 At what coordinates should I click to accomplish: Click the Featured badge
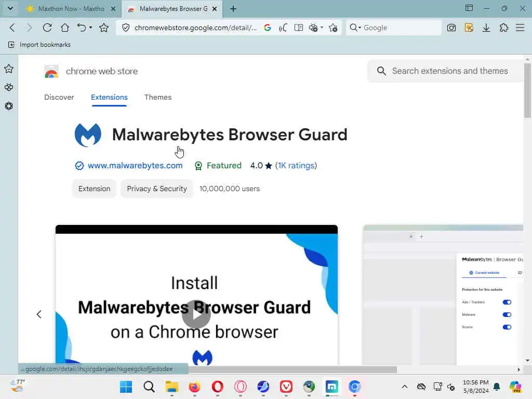click(218, 166)
